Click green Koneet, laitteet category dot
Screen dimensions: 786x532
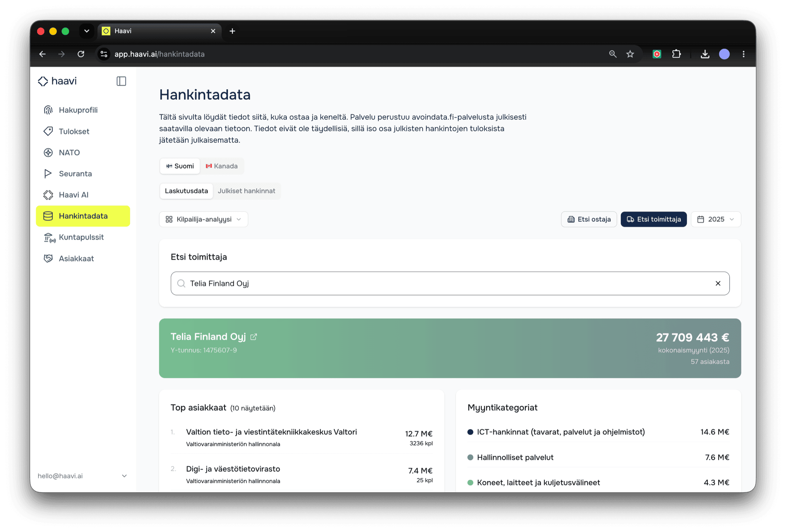point(470,483)
